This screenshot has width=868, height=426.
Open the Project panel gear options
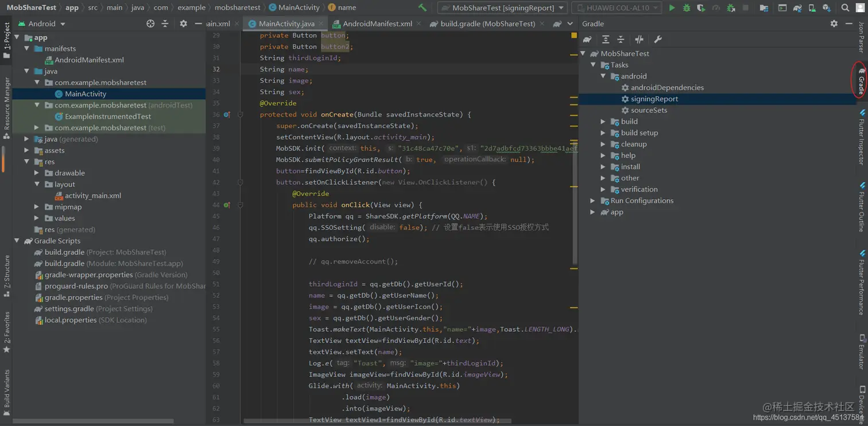pos(183,24)
